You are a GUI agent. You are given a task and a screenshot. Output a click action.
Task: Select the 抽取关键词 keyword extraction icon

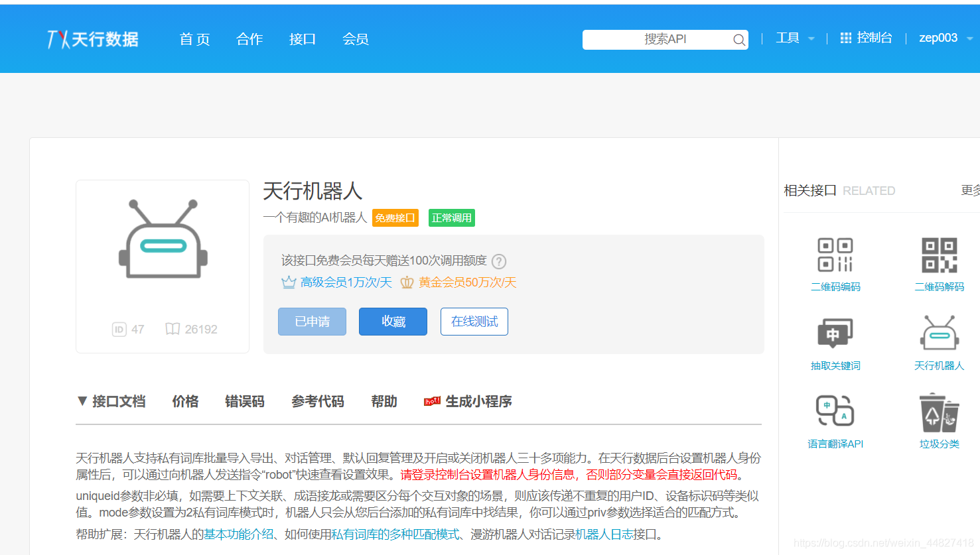click(835, 334)
